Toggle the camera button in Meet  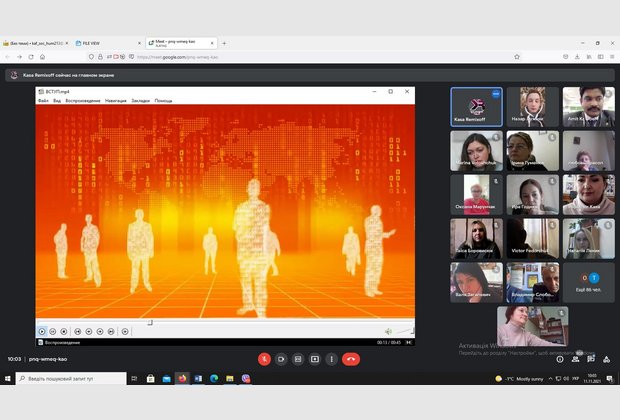coord(281,358)
